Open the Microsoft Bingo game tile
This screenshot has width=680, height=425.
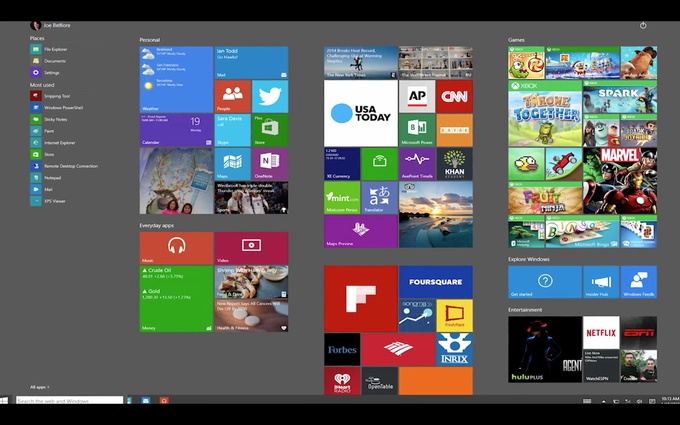582,232
